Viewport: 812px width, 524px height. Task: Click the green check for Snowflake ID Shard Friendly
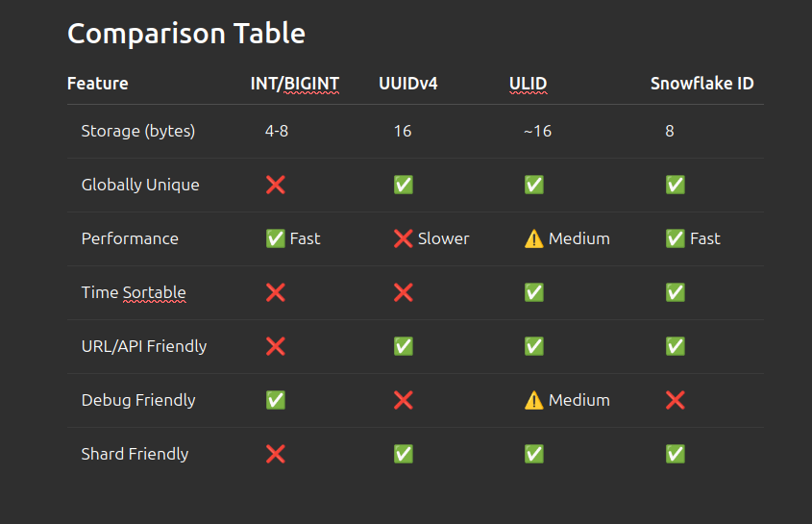pos(676,454)
